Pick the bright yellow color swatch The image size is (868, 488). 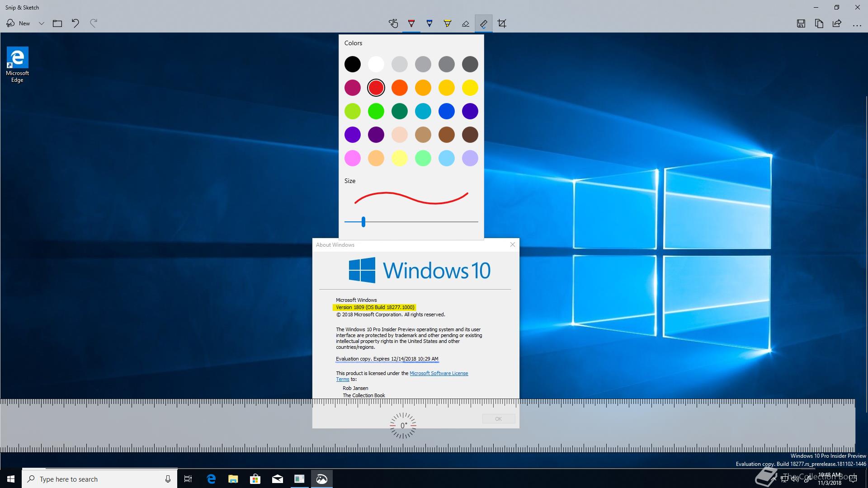pos(470,88)
